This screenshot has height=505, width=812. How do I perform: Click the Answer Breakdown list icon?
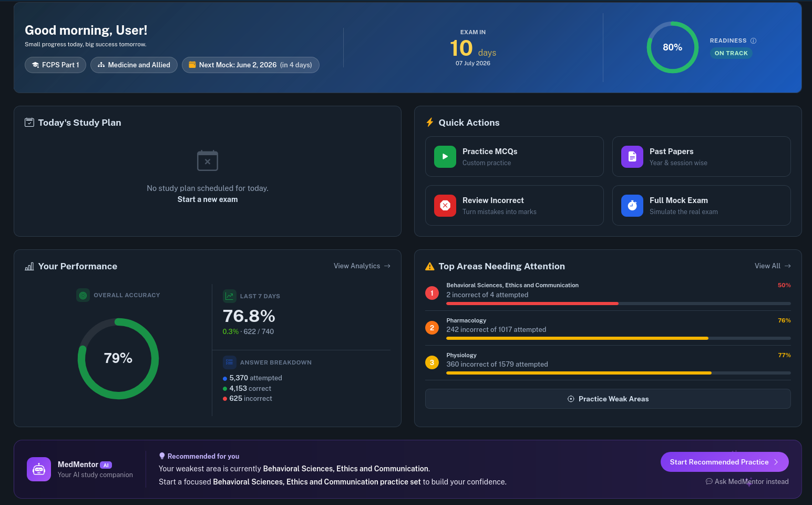point(230,362)
